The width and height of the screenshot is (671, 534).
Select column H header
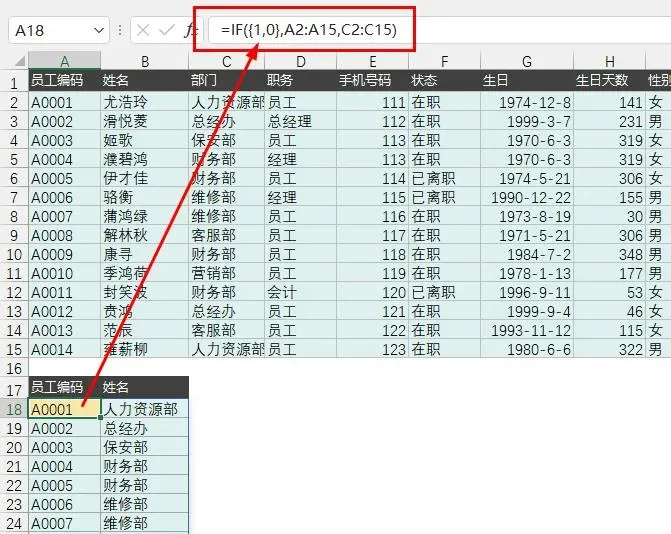tap(609, 61)
